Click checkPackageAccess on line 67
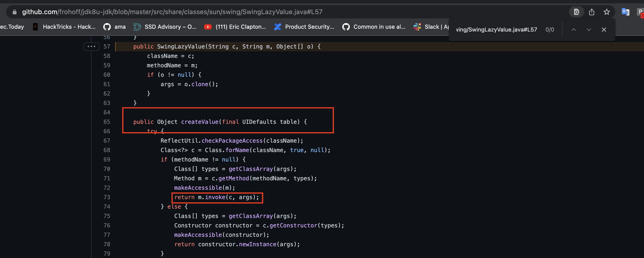Screen dimensions: 644x258 tap(232, 141)
